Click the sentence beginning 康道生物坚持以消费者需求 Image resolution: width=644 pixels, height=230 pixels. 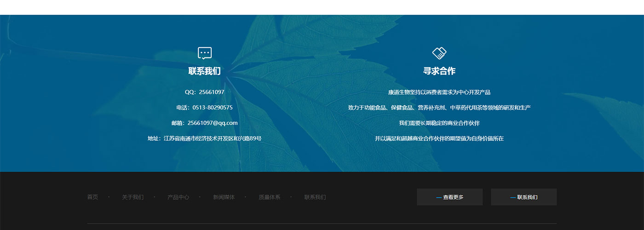439,92
